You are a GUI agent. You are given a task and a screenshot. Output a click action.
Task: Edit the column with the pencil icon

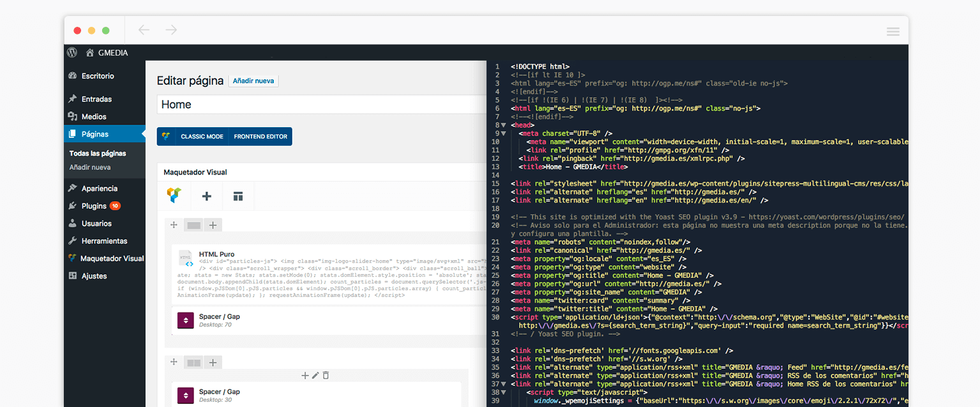315,375
